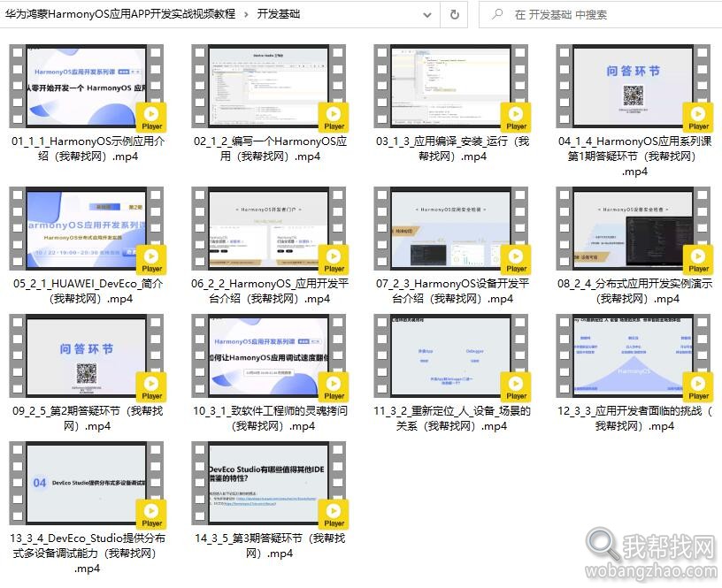Viewport: 722px width, 588px height.
Task: Select the 14_3_5_第3期答疑环节 video thumbnail
Action: (x=268, y=483)
